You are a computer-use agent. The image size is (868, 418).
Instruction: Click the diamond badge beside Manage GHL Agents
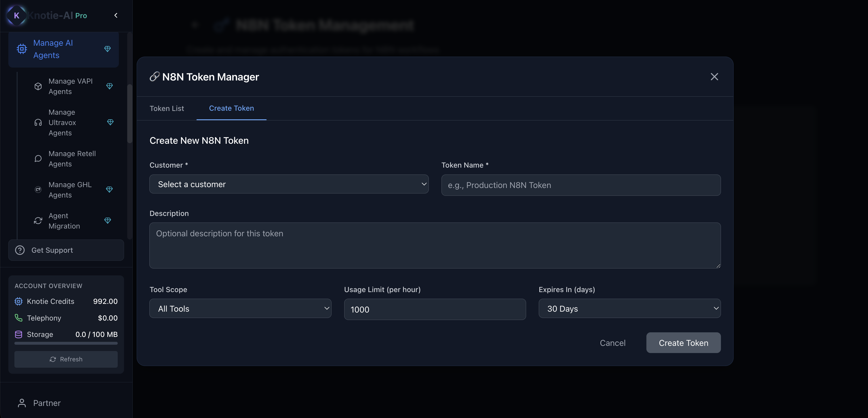click(109, 190)
